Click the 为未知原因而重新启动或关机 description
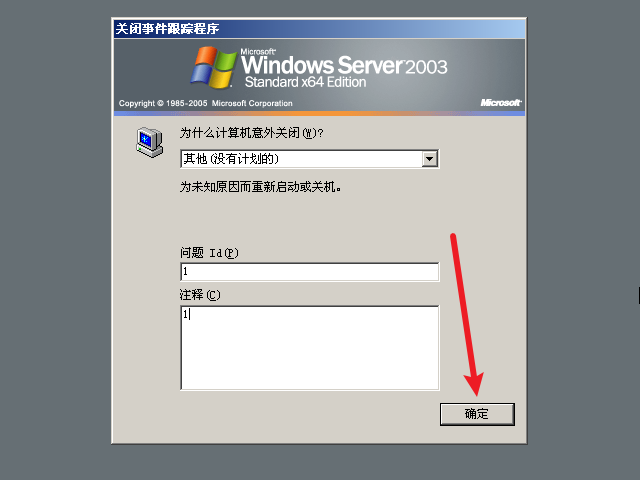Viewport: 640px width, 480px height. pyautogui.click(x=260, y=187)
